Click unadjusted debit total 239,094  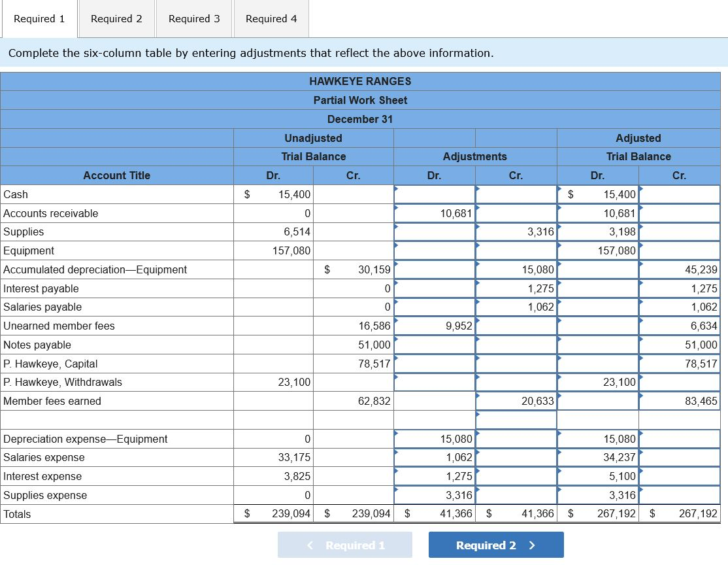273,514
